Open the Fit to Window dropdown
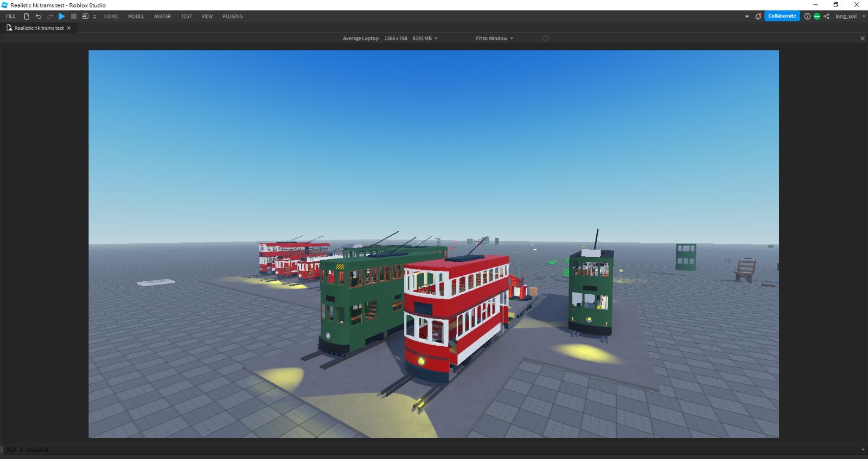This screenshot has height=459, width=868. coord(494,38)
